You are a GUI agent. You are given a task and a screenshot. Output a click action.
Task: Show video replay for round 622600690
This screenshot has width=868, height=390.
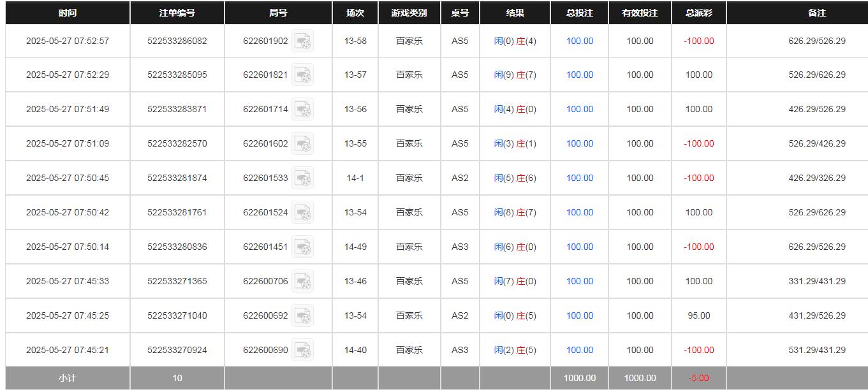coord(302,350)
